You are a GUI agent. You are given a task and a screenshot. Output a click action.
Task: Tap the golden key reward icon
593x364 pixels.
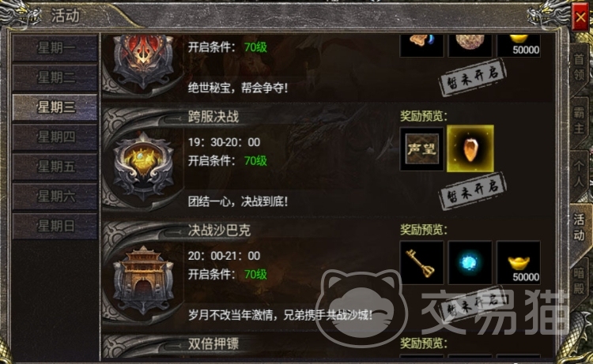pyautogui.click(x=421, y=263)
